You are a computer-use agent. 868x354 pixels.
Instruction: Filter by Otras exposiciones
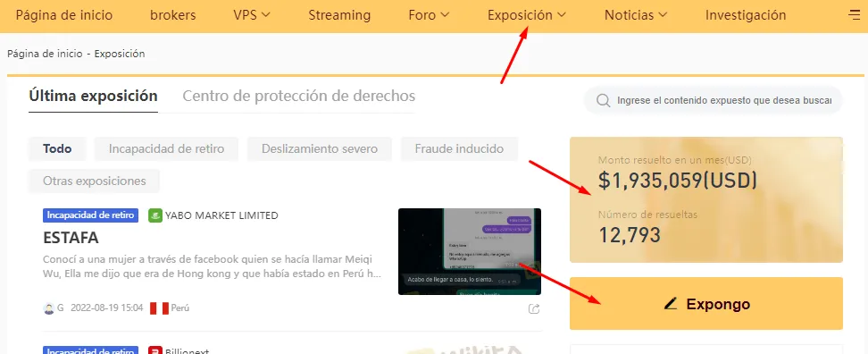pyautogui.click(x=94, y=181)
